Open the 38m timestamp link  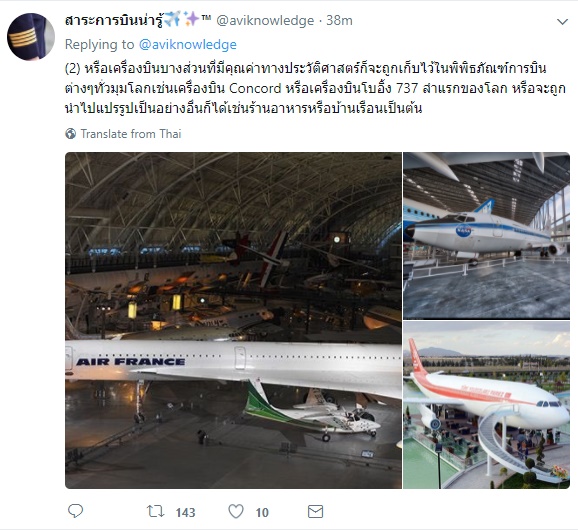click(x=339, y=20)
